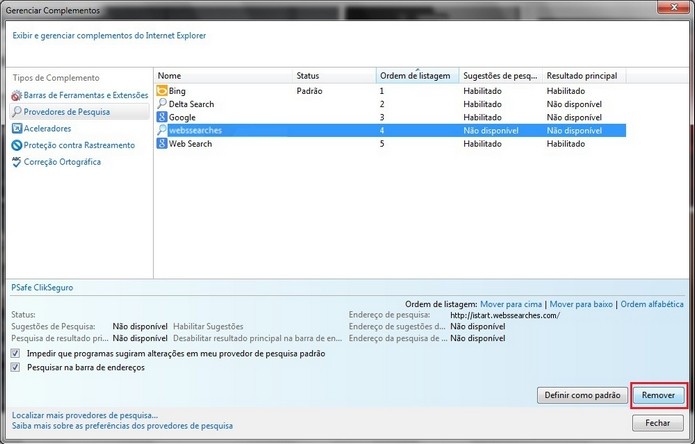
Task: Click 'Mover para baixo' link
Action: [581, 304]
